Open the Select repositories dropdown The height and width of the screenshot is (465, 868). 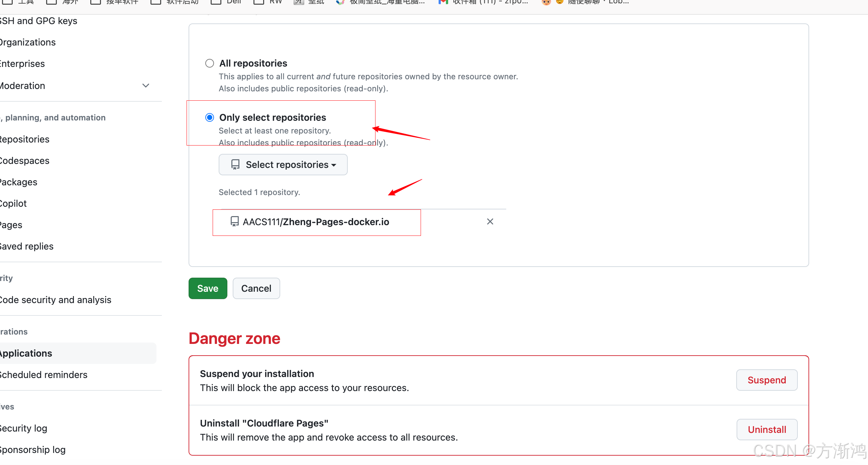283,165
